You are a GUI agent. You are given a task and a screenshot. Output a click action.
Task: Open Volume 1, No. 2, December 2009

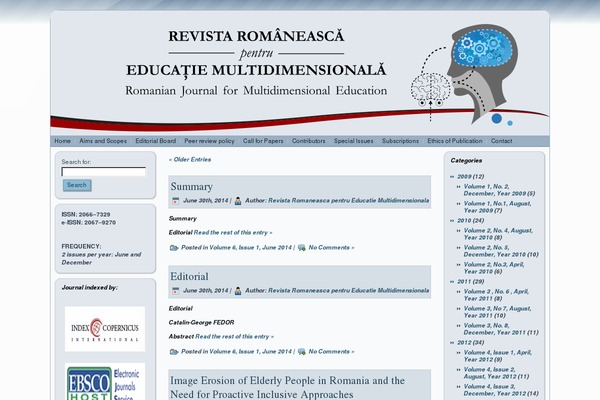click(x=499, y=190)
